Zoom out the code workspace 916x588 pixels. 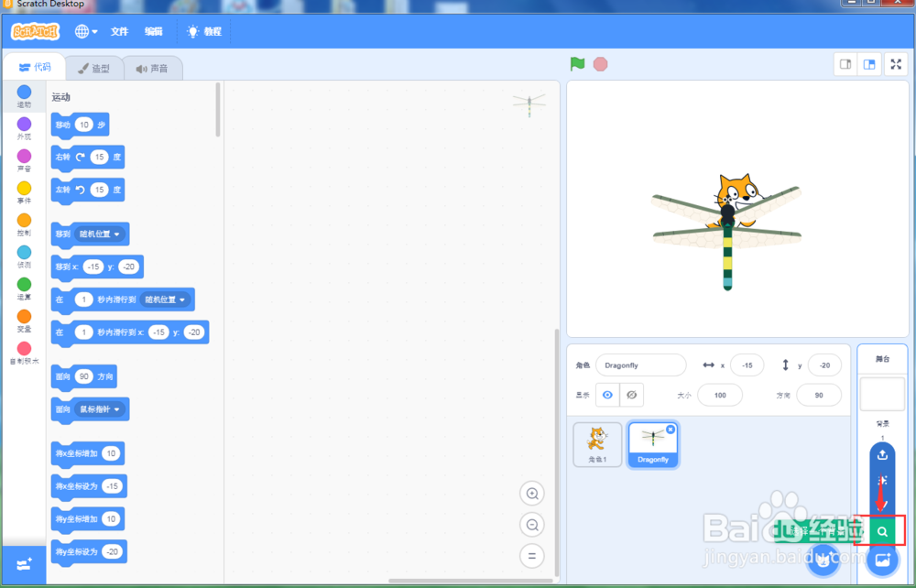pos(532,525)
